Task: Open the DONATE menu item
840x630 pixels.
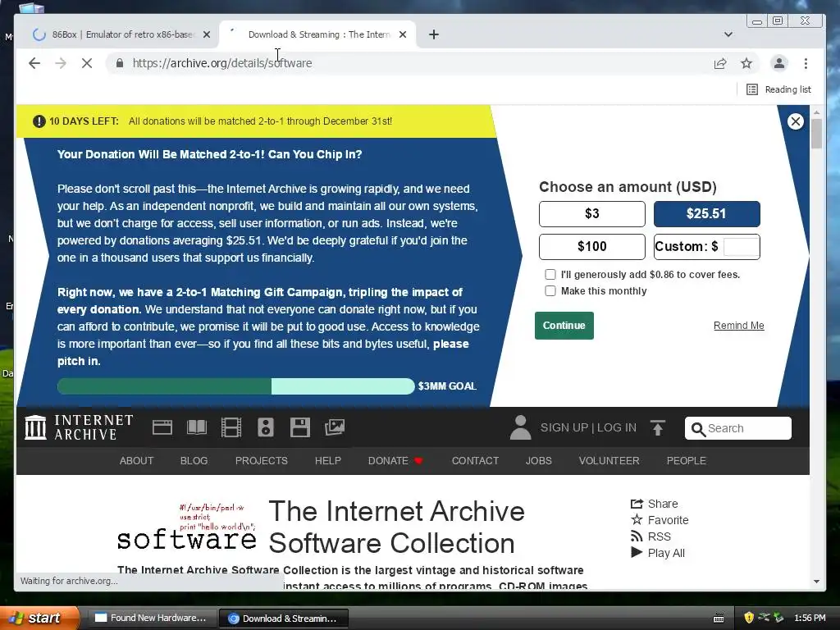Action: [x=395, y=461]
